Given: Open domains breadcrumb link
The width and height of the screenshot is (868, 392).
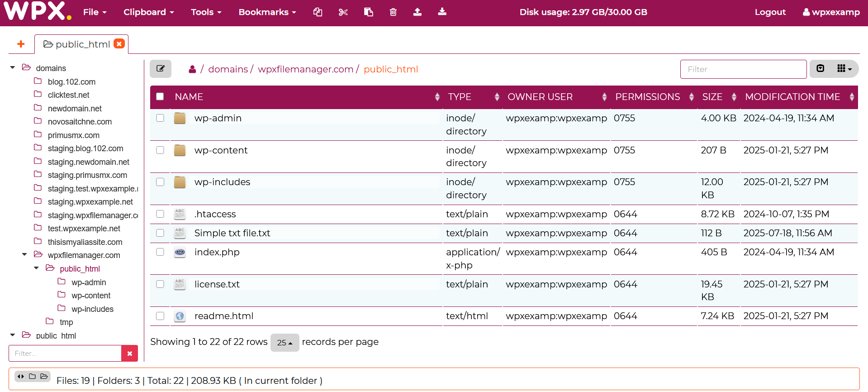Looking at the screenshot, I should (x=228, y=69).
